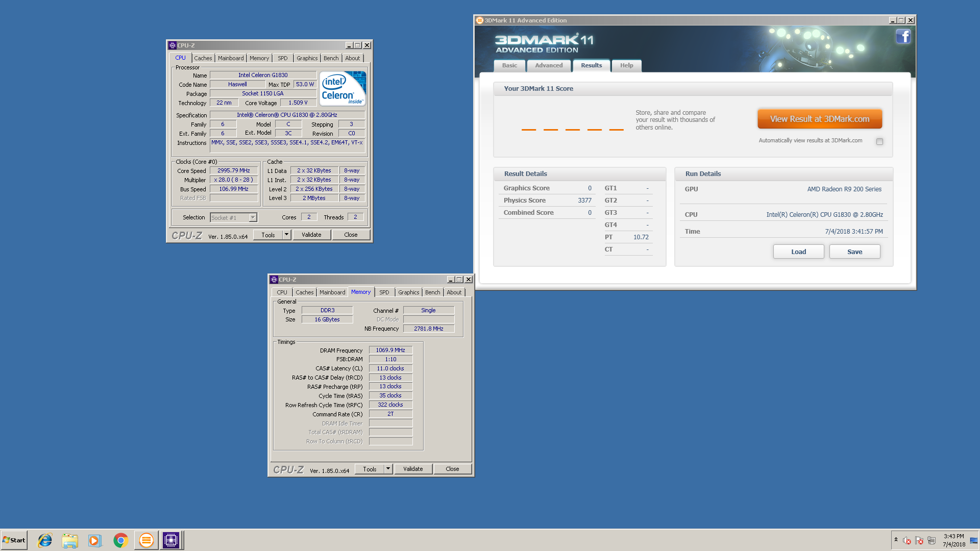The image size is (980, 551).
Task: Click Tools button in top CPU-Z window
Action: 268,235
